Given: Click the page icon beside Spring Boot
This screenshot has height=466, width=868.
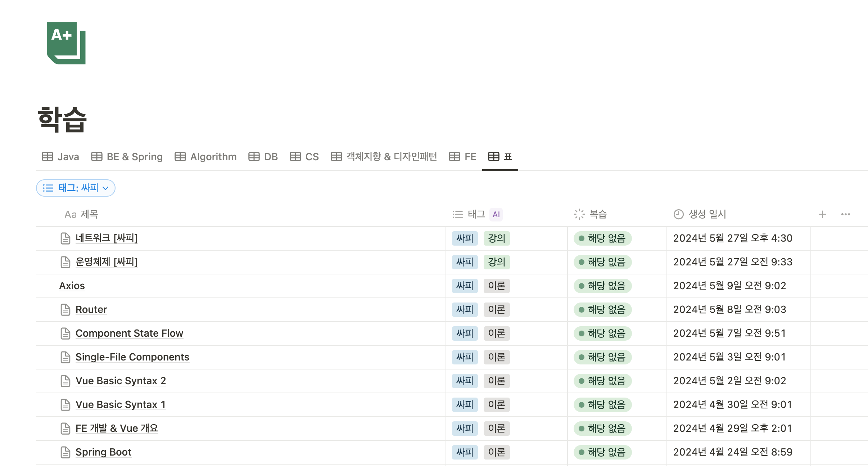Looking at the screenshot, I should coord(65,452).
